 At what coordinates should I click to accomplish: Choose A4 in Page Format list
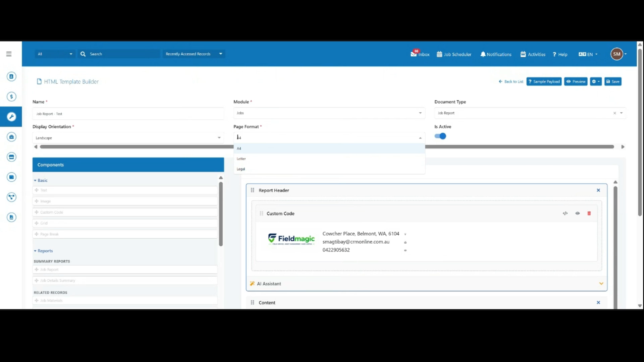point(329,148)
